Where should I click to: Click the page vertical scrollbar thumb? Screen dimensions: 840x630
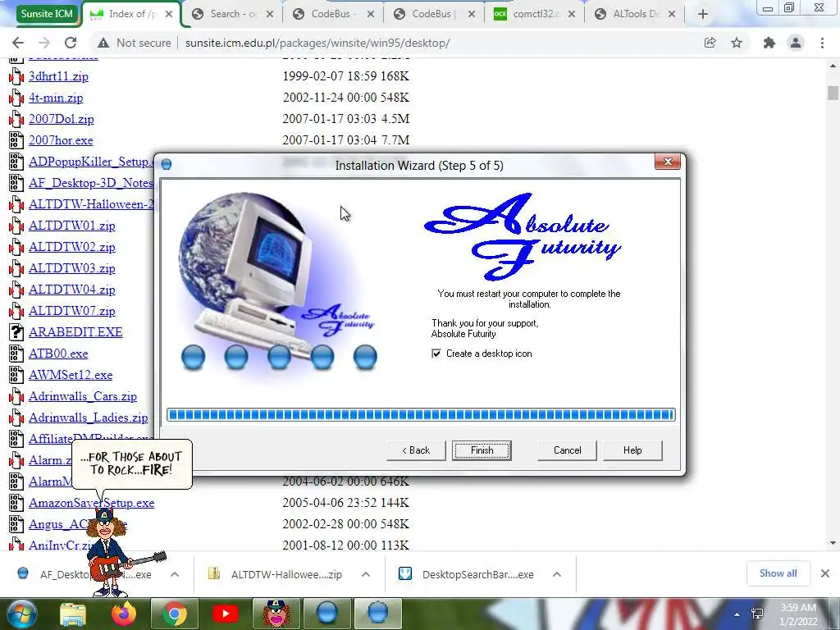tap(833, 92)
